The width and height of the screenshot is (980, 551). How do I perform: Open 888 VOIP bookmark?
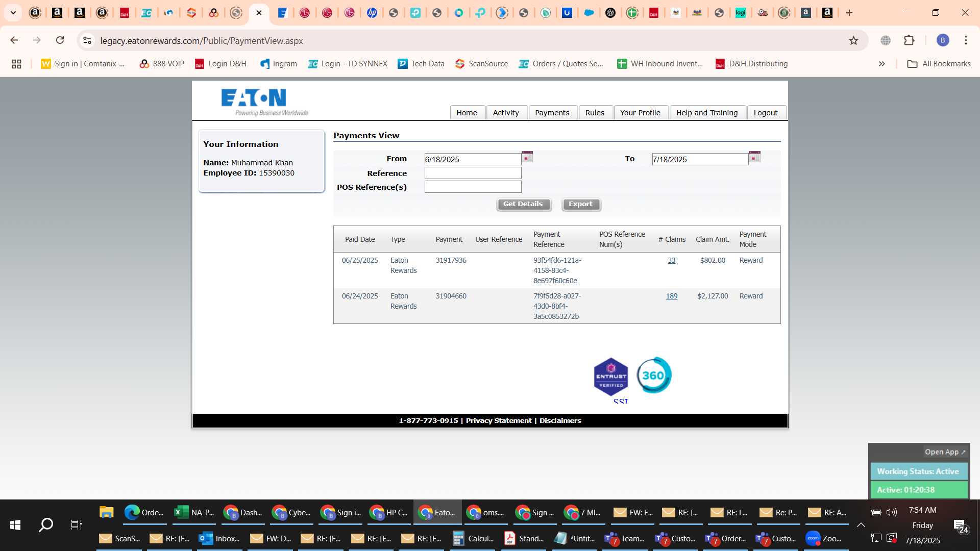pos(162,64)
